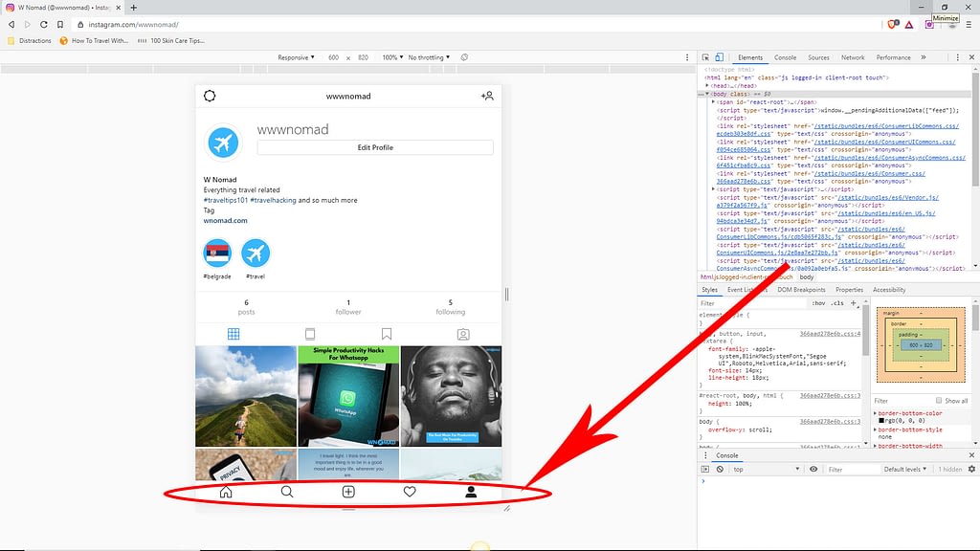Switch to the Sources tab
Screen dimensions: 980x551
818,57
